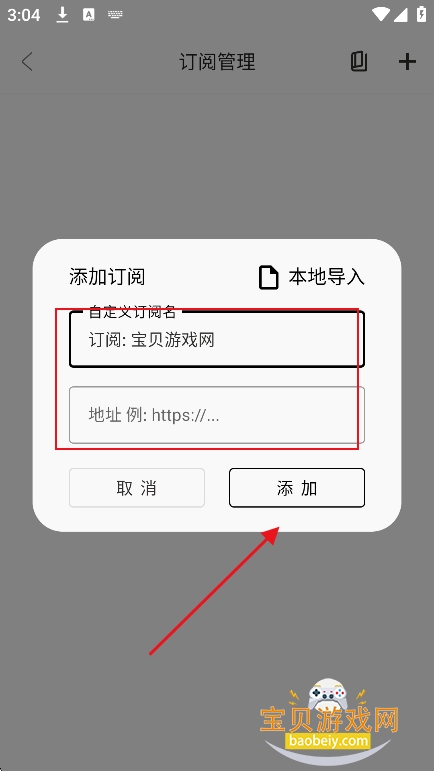Cancel with the 取消 button
The width and height of the screenshot is (434, 771).
coord(137,488)
